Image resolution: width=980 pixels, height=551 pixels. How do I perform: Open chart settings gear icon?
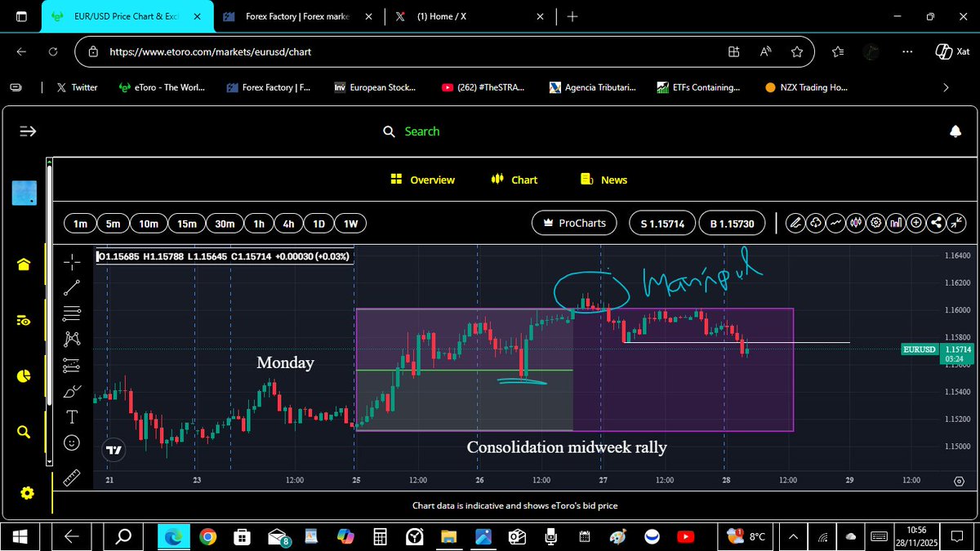tap(876, 223)
